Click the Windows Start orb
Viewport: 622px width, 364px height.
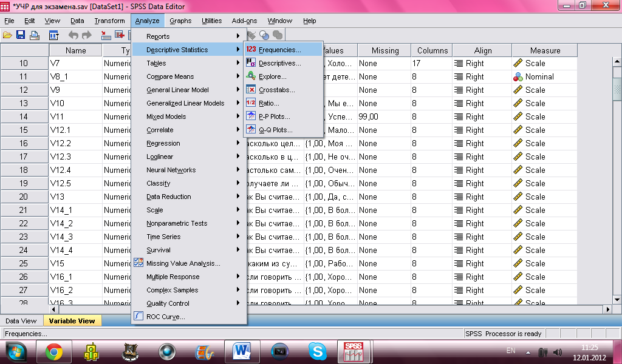[x=15, y=352]
